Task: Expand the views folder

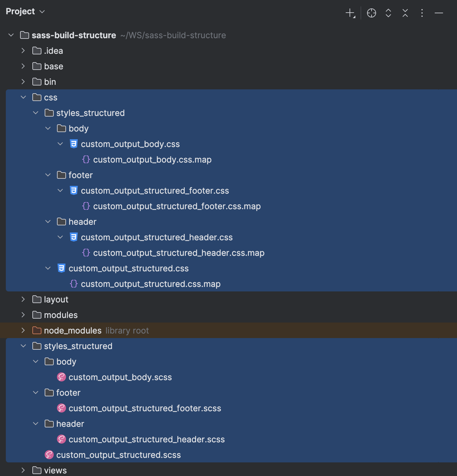Action: [x=23, y=470]
